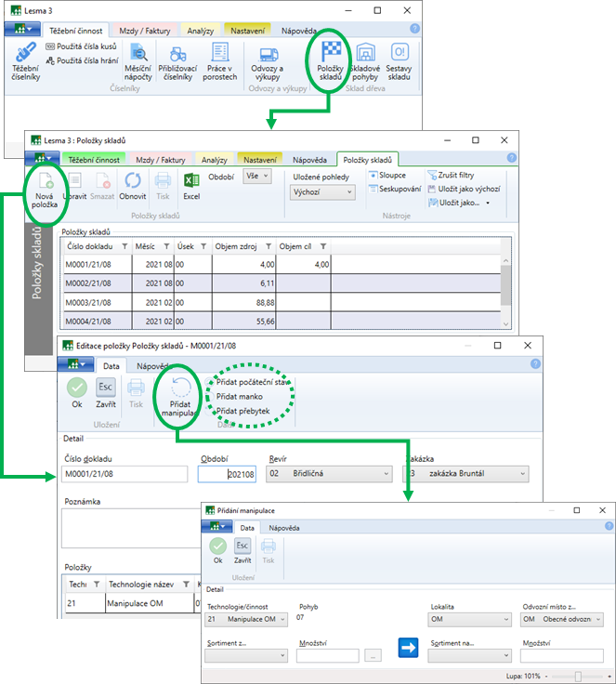Click the Měsíční nápočty icon
This screenshot has width=616, height=684.
click(138, 61)
